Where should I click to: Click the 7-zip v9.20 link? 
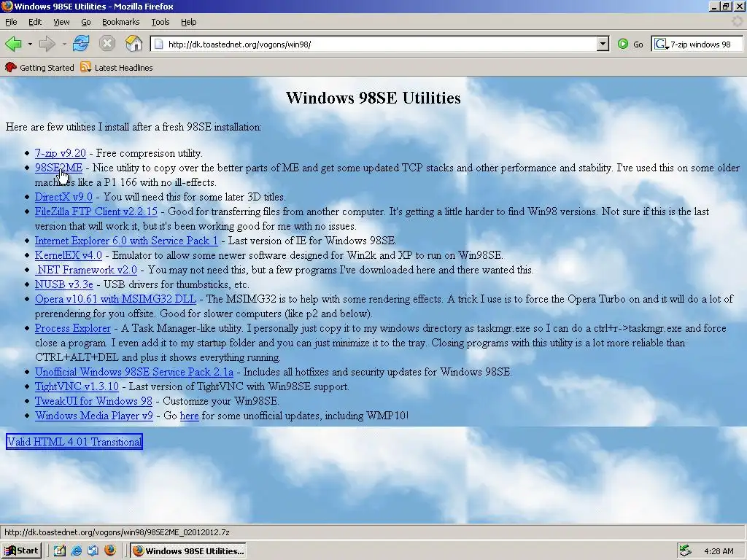60,153
